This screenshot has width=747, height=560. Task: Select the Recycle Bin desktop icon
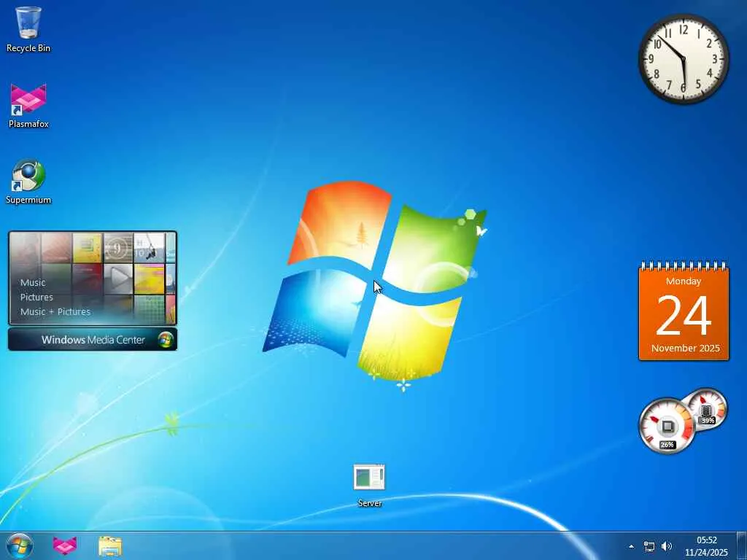[x=28, y=29]
